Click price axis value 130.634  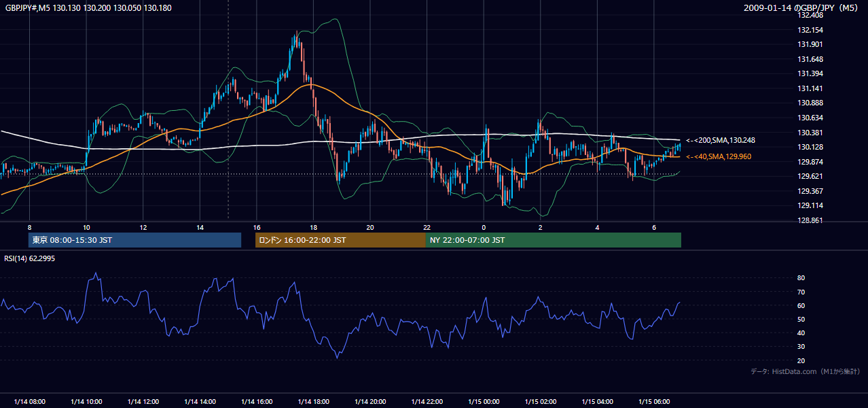tap(812, 118)
